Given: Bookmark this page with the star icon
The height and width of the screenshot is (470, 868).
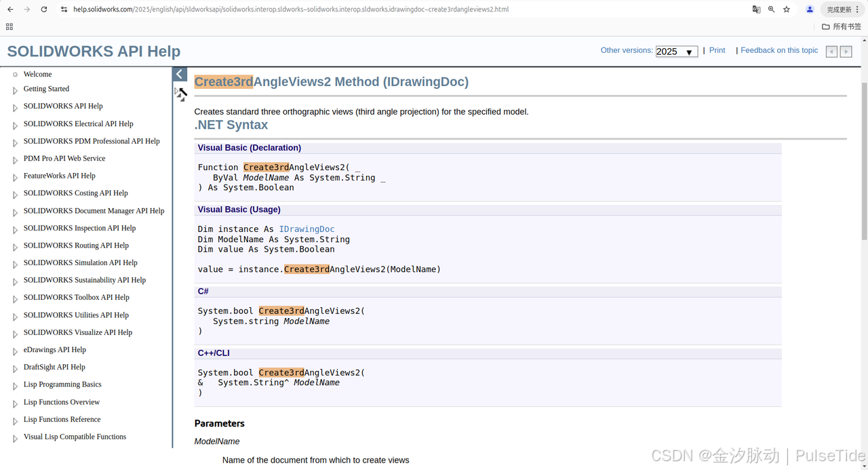Looking at the screenshot, I should click(787, 9).
